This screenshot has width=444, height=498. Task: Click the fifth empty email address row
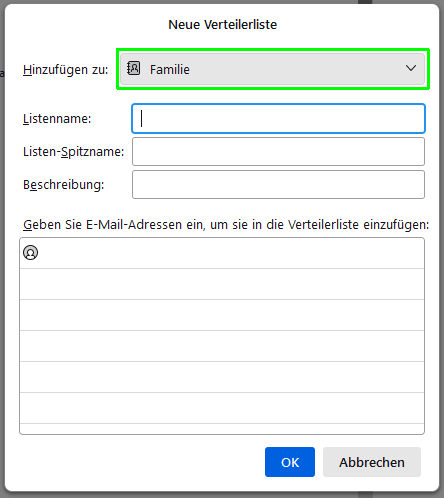[222, 377]
